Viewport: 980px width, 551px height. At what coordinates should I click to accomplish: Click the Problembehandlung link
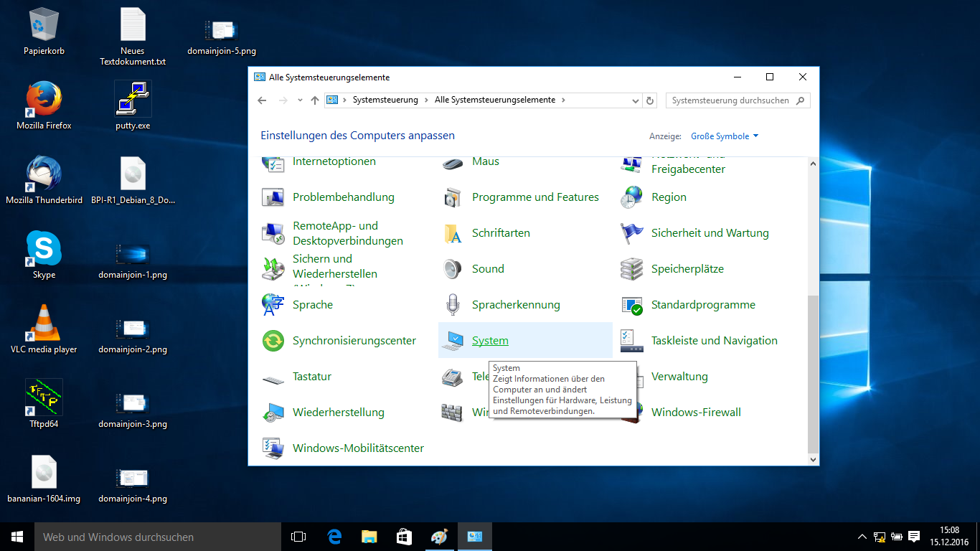click(x=343, y=197)
